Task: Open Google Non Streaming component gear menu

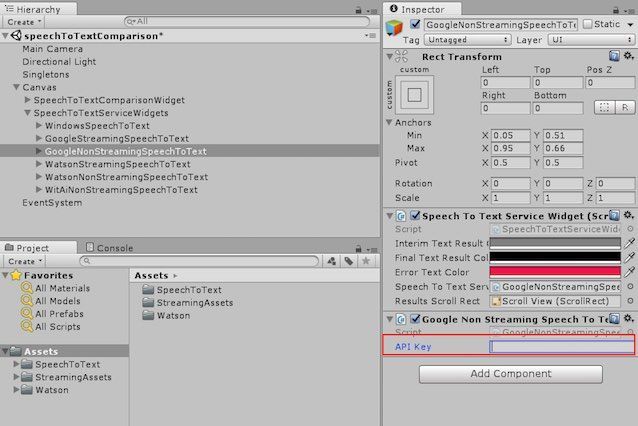Action: [629, 319]
